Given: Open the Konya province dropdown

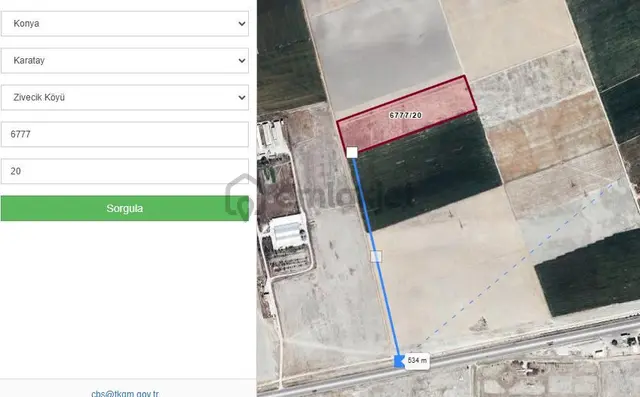Looking at the screenshot, I should coord(124,24).
